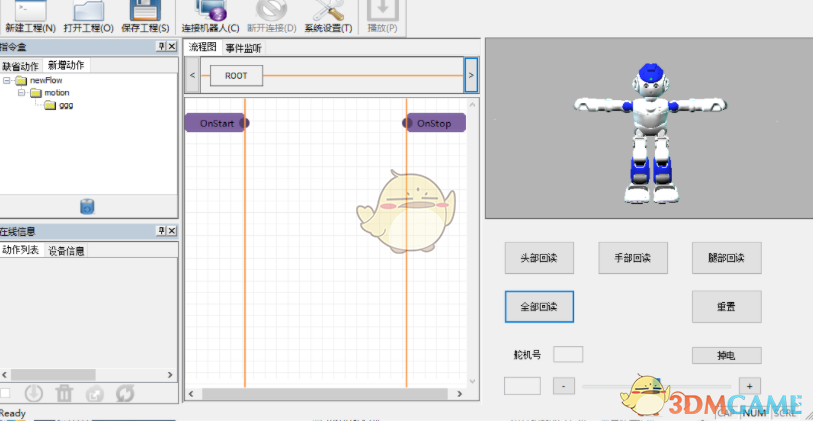Click the New Project 新建工程(N) toolbar icon
The height and width of the screenshot is (423, 813).
(30, 17)
